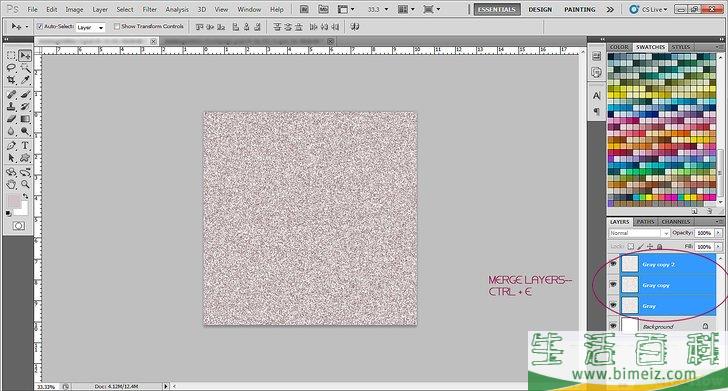Toggle lock image pixels
This screenshot has width=728, height=391.
pos(640,247)
